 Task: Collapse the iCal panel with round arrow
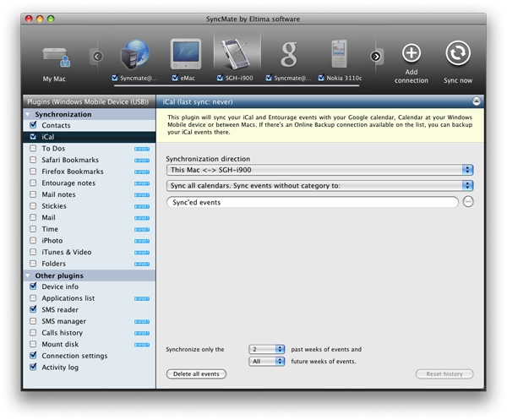476,101
